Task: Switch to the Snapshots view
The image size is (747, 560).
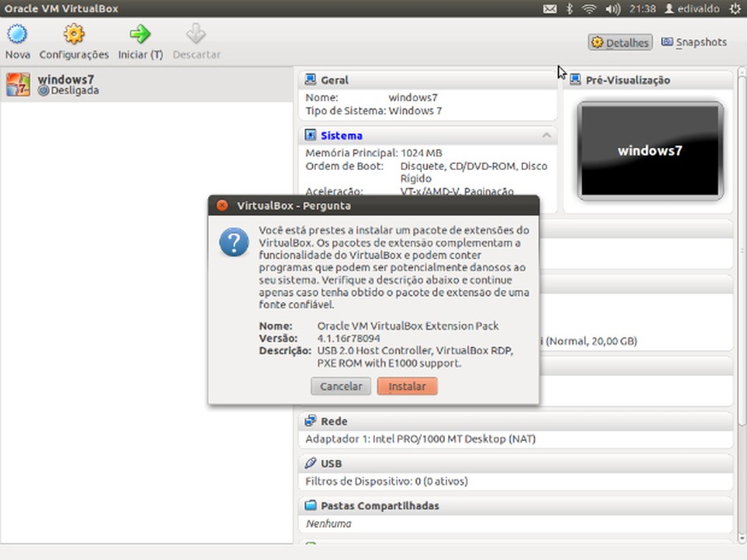Action: pos(694,42)
